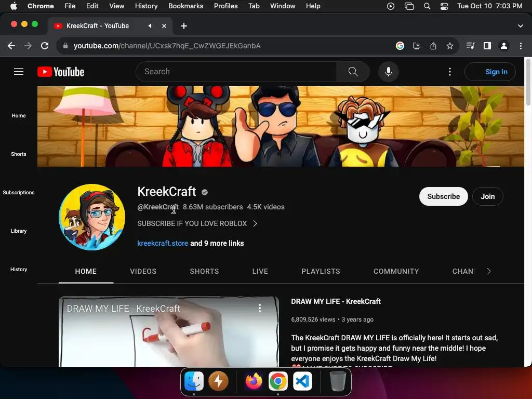This screenshot has height=399, width=532.
Task: Launch Firefox from the dock
Action: (x=254, y=381)
